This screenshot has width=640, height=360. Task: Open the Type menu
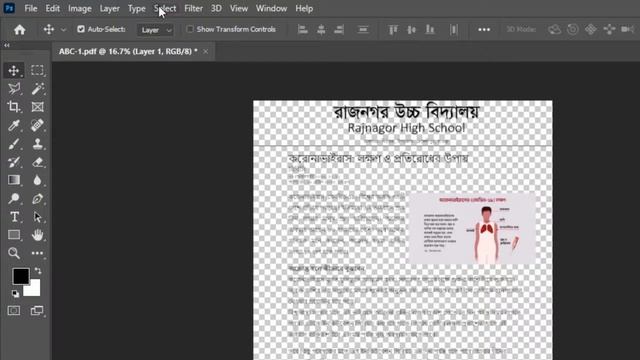point(136,9)
